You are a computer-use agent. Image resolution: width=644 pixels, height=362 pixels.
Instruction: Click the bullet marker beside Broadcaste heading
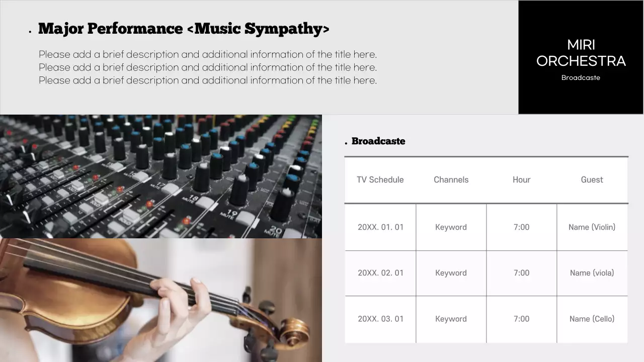click(x=346, y=143)
